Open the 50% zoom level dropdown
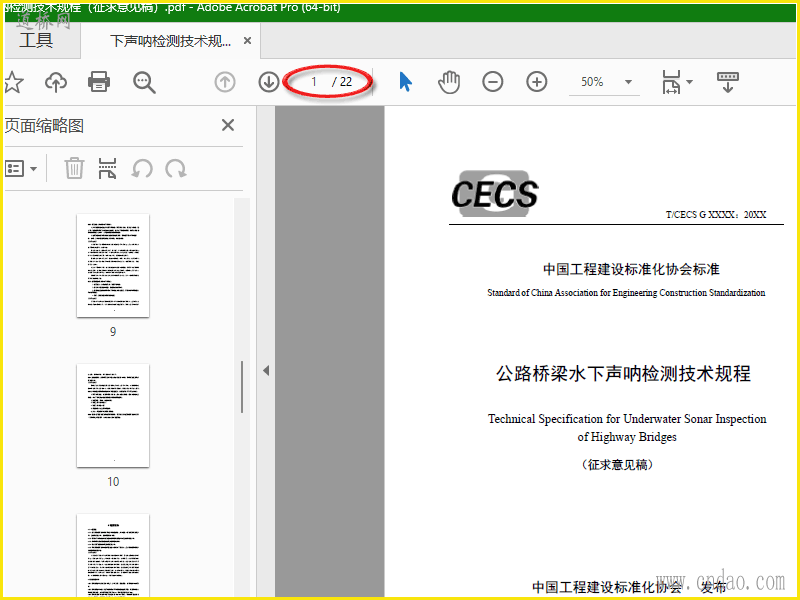The width and height of the screenshot is (800, 600). (605, 82)
